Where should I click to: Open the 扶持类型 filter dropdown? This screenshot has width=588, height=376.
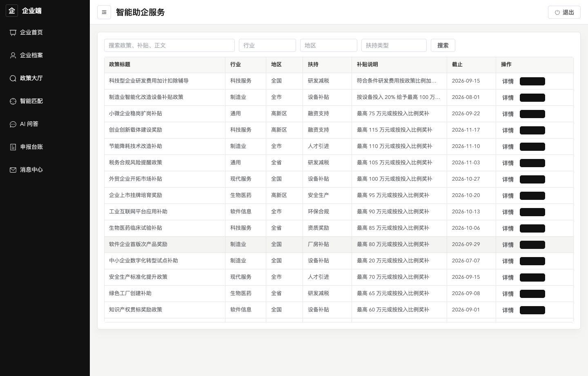394,45
